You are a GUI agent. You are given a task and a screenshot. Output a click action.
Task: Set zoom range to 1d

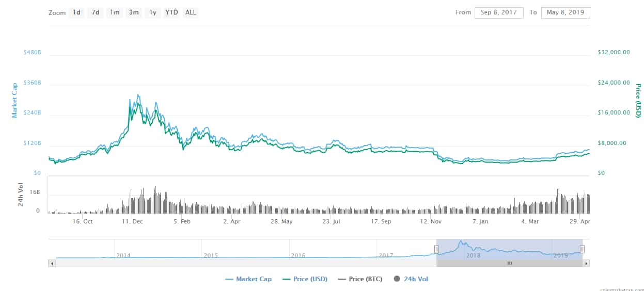(76, 12)
